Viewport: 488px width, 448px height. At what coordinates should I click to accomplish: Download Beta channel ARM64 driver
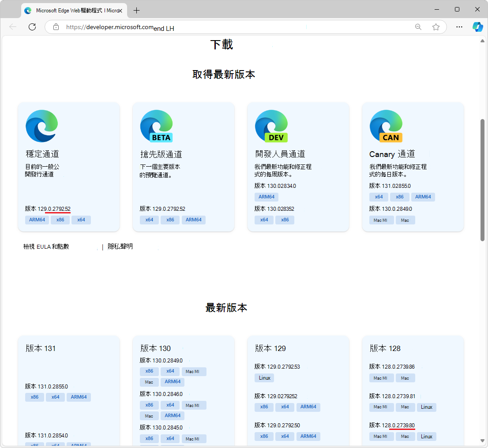(194, 220)
